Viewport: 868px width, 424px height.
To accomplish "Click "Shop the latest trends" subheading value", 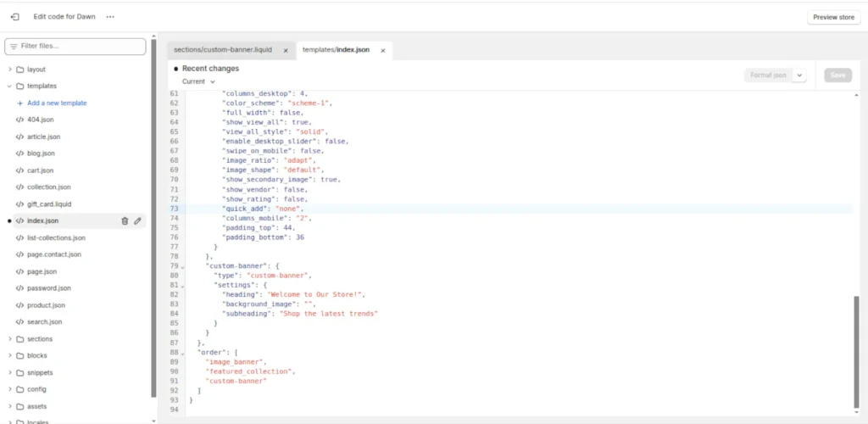I will 328,314.
